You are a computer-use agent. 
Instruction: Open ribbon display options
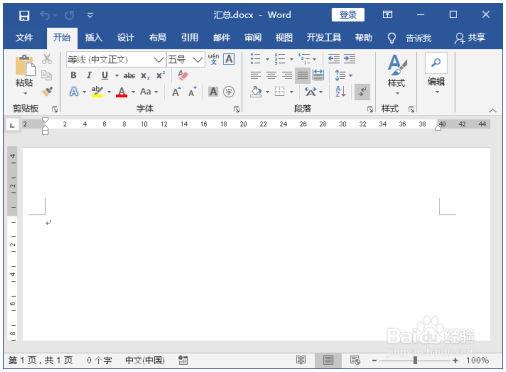pos(387,15)
